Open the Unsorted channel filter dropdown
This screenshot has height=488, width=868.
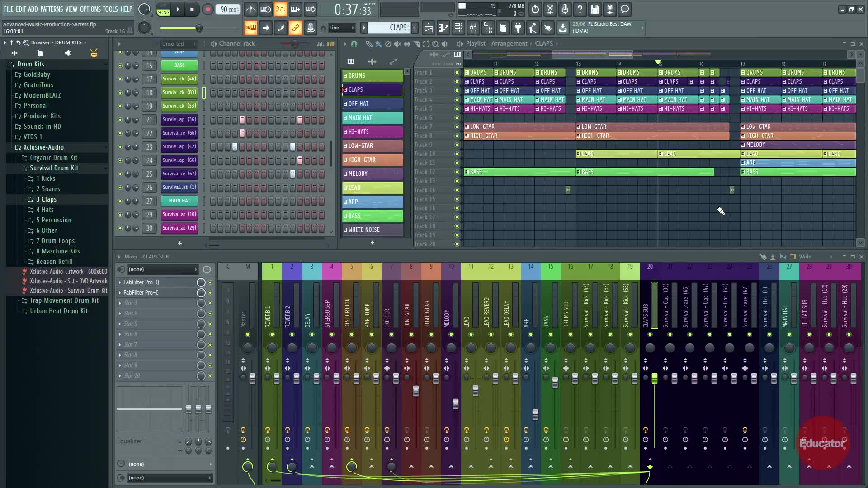click(x=179, y=44)
